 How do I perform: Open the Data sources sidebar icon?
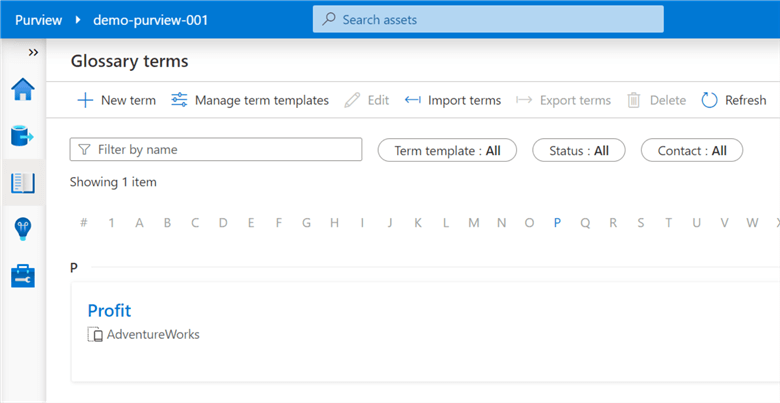tap(22, 136)
